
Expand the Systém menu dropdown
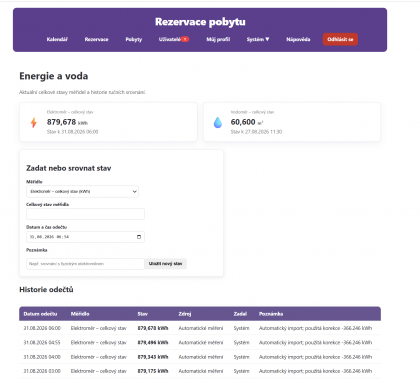coord(258,39)
